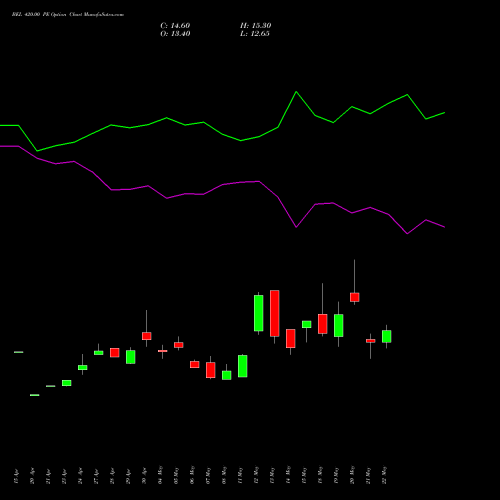The height and width of the screenshot is (500, 500).
Task: Select the 04 May date label
Action: [160, 475]
